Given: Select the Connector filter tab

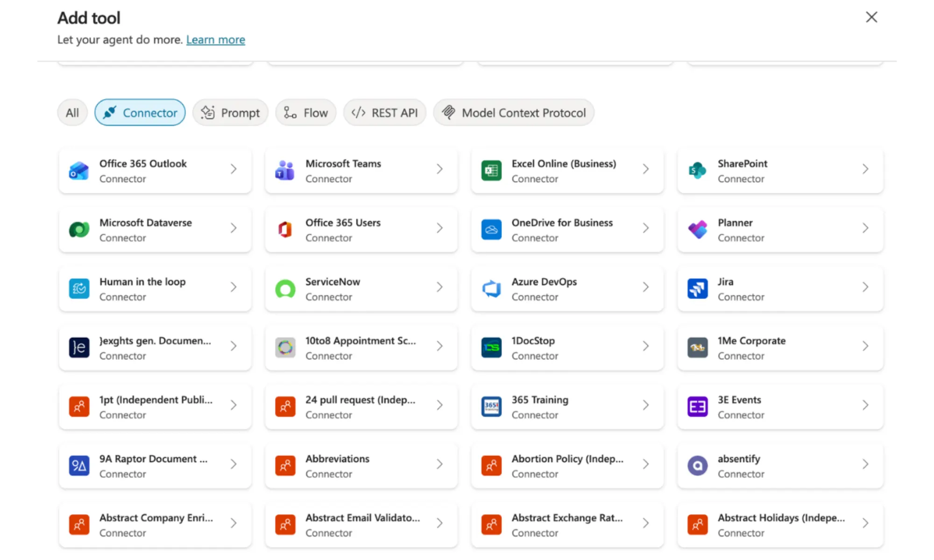Looking at the screenshot, I should click(x=140, y=112).
